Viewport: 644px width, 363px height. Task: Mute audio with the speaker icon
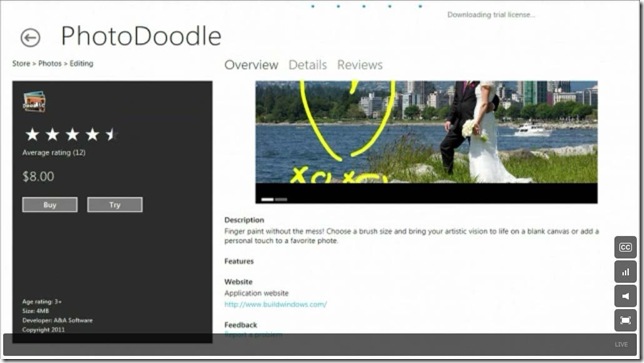(x=625, y=296)
